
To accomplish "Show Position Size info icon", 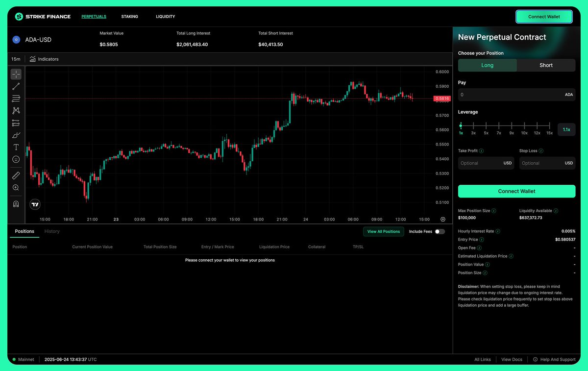I will 485,272.
